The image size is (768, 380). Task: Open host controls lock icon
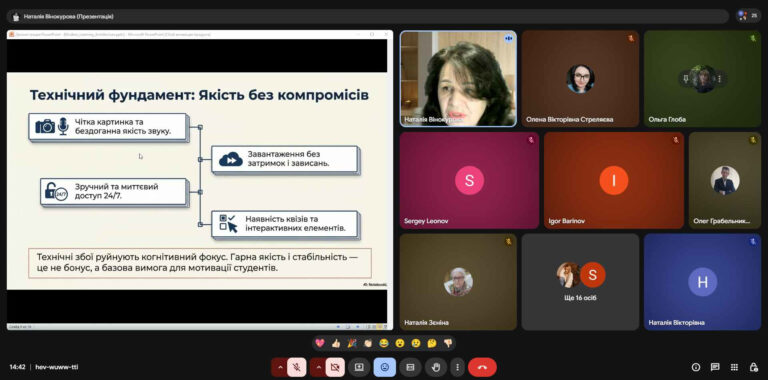point(754,367)
